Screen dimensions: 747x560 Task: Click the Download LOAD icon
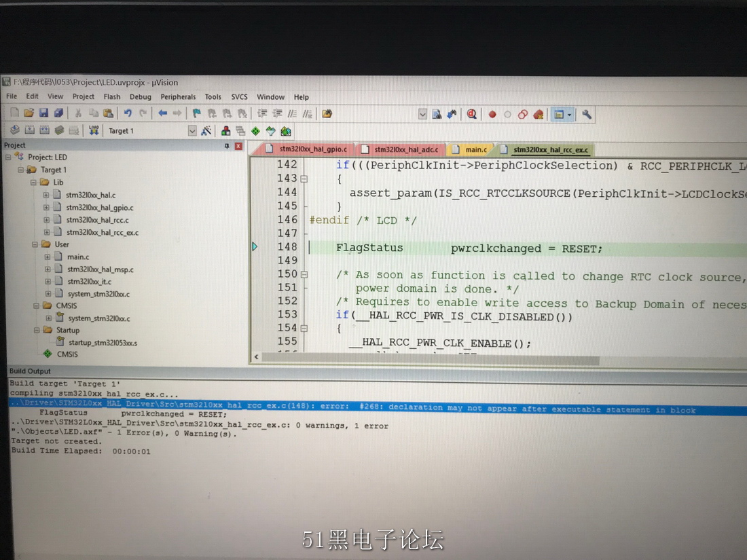tap(94, 130)
